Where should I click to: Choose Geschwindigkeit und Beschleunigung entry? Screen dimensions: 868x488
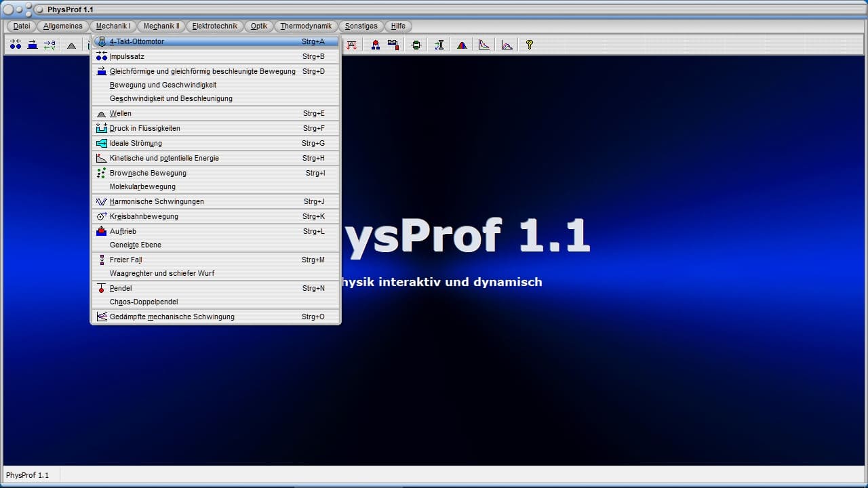216,98
